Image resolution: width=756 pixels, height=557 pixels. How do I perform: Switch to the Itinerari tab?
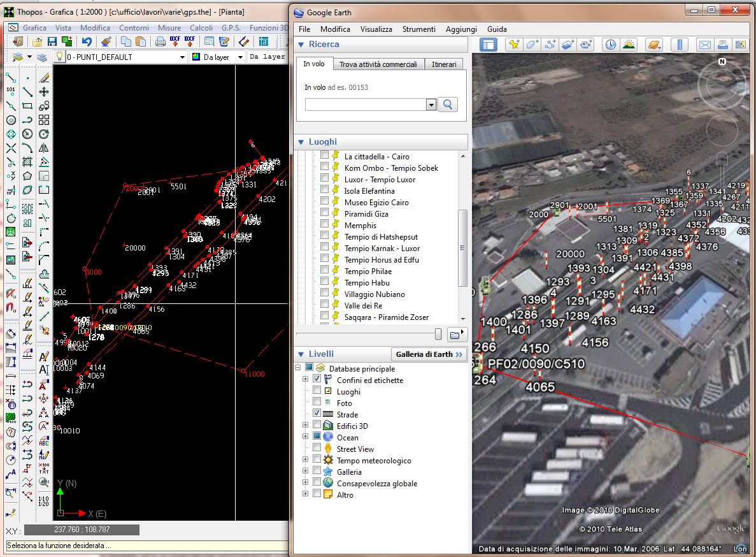[x=444, y=64]
